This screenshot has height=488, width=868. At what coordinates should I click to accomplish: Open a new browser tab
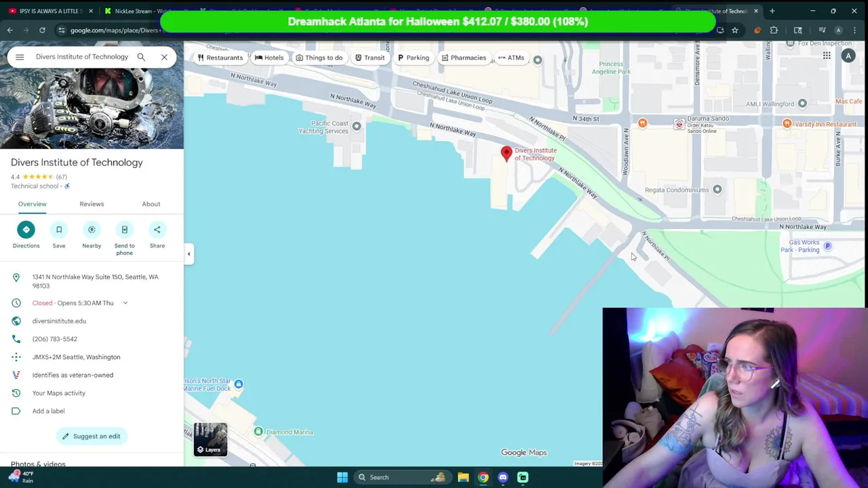tap(772, 11)
